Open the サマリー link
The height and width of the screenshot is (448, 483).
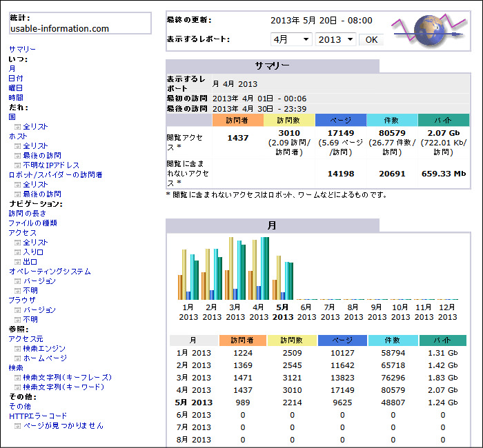(22, 49)
